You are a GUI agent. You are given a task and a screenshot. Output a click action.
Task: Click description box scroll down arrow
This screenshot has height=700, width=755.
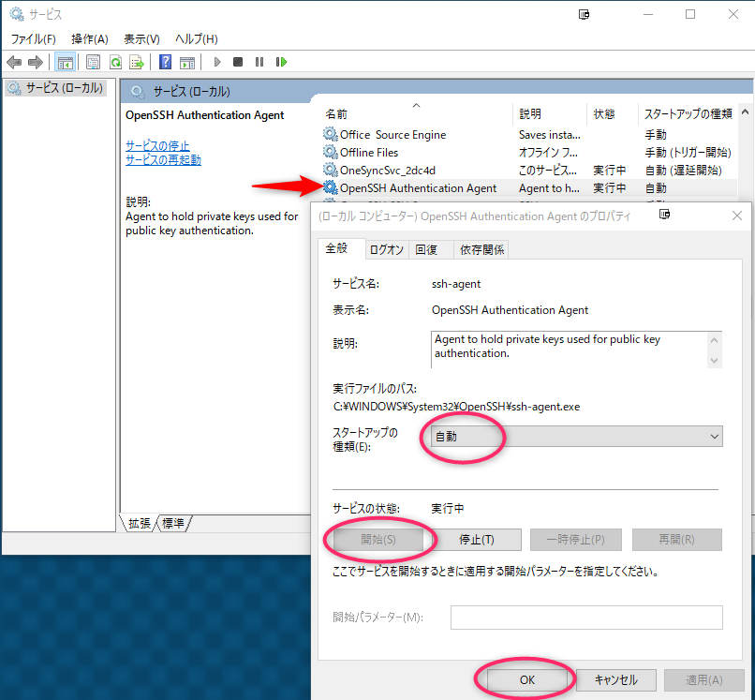pos(715,361)
